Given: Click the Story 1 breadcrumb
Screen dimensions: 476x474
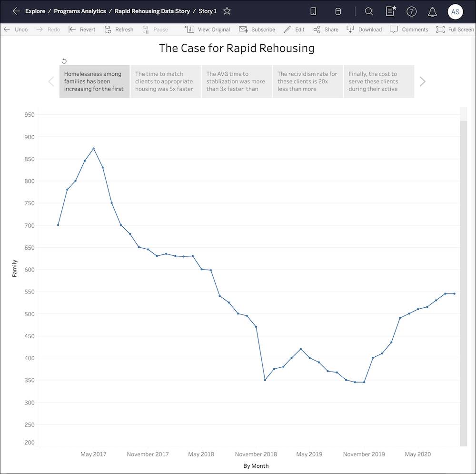Looking at the screenshot, I should pos(208,11).
